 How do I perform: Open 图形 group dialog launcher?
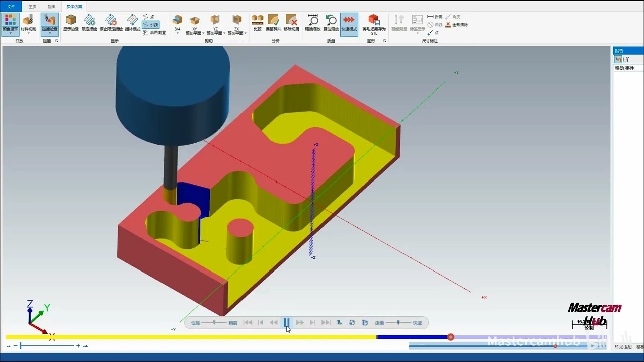point(385,41)
